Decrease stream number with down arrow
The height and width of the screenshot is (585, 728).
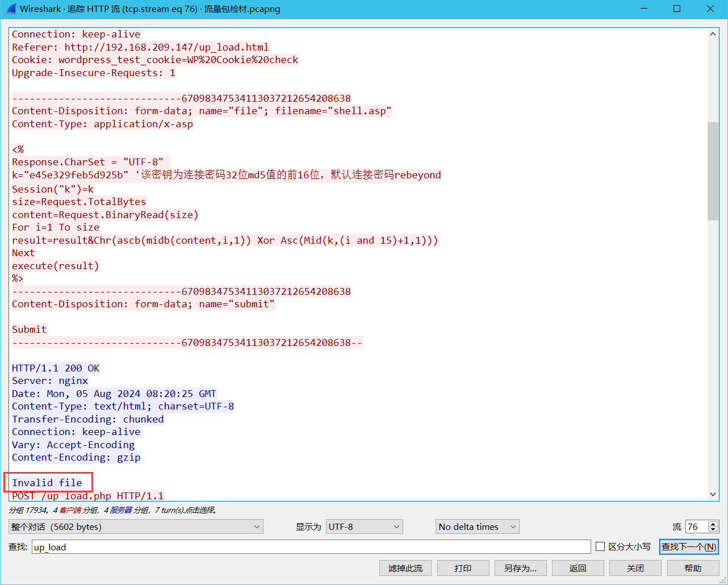click(x=714, y=530)
